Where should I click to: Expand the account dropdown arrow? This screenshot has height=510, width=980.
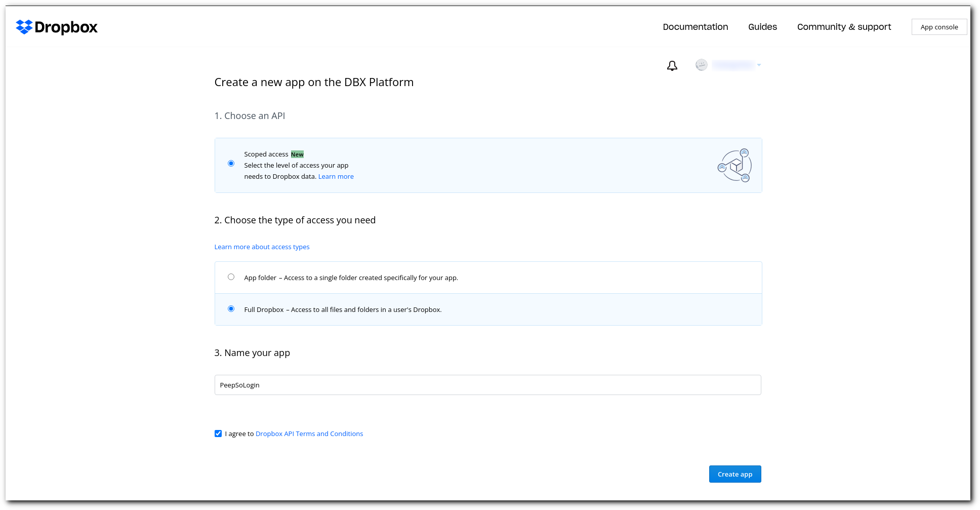[x=759, y=65]
